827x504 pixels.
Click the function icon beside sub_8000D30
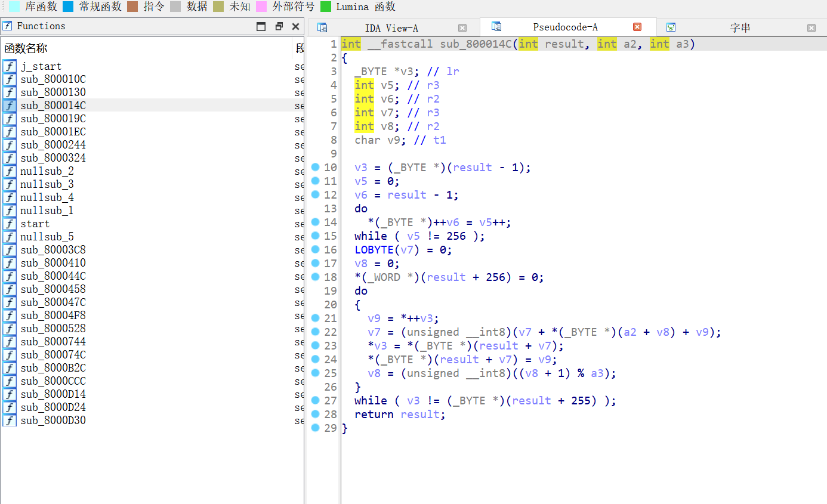point(10,420)
